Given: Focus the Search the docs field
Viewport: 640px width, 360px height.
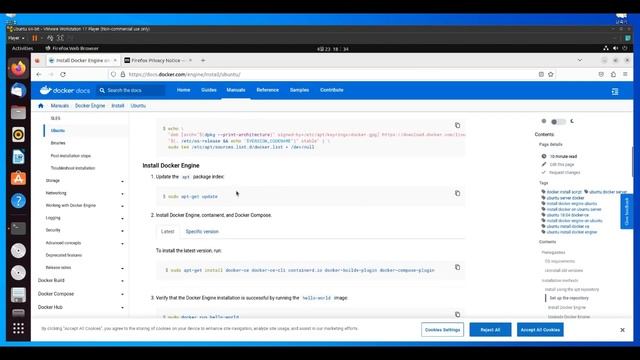Looking at the screenshot, I should [131, 90].
